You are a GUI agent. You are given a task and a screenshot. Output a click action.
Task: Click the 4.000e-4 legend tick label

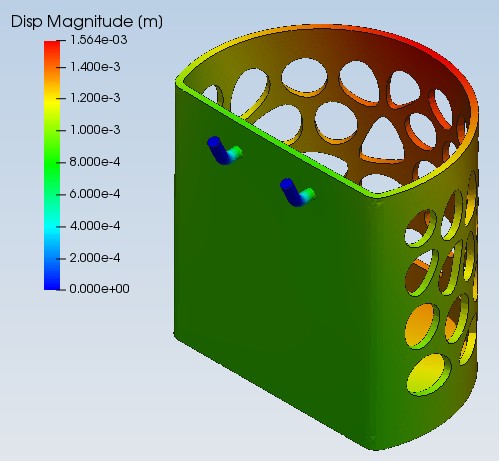pyautogui.click(x=95, y=226)
